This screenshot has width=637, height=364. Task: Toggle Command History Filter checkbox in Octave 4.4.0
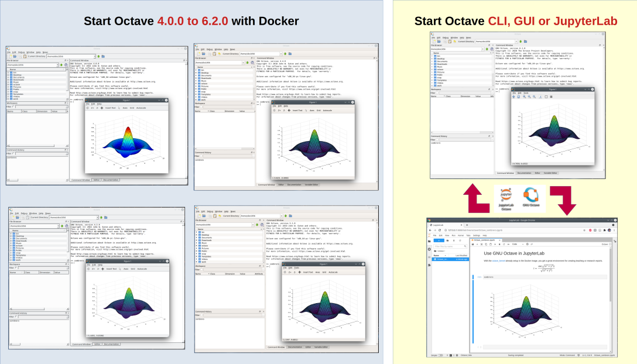coord(201,156)
